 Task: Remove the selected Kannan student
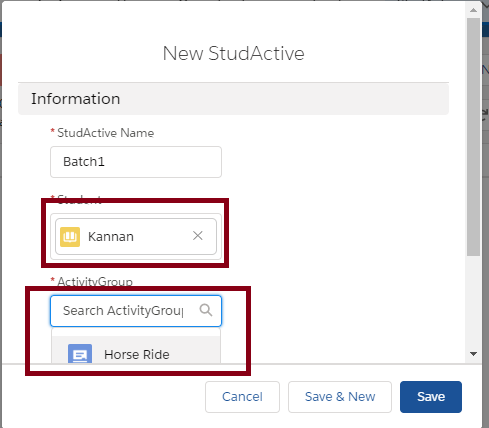[x=198, y=236]
